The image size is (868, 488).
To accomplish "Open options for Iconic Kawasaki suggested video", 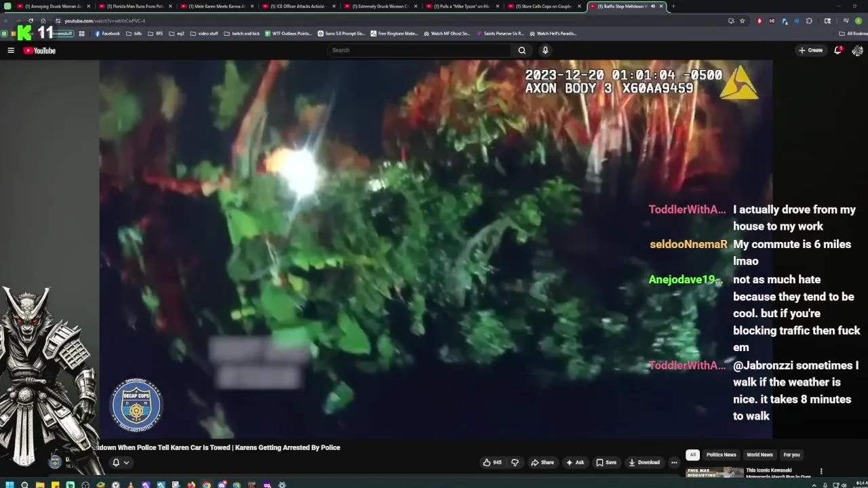I will click(821, 471).
